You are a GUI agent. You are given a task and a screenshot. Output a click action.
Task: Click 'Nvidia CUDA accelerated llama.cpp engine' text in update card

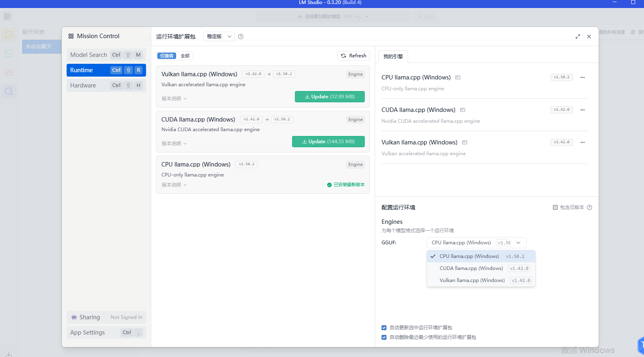tap(211, 130)
